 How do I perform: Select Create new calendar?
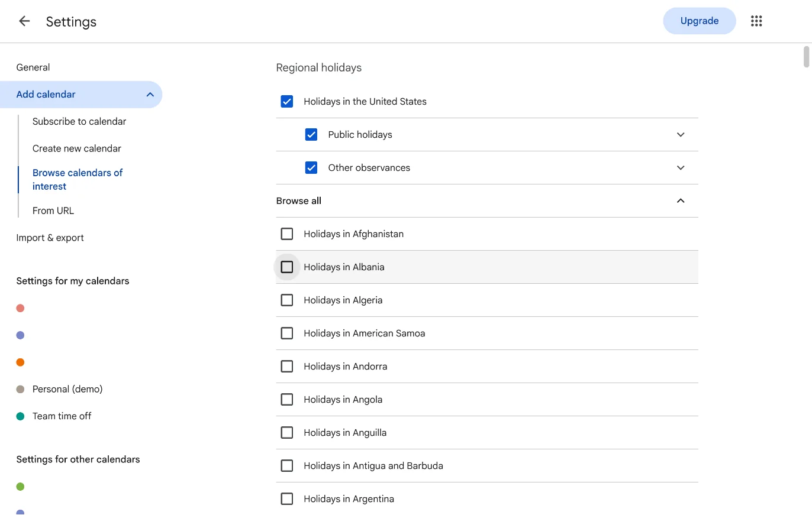77,148
